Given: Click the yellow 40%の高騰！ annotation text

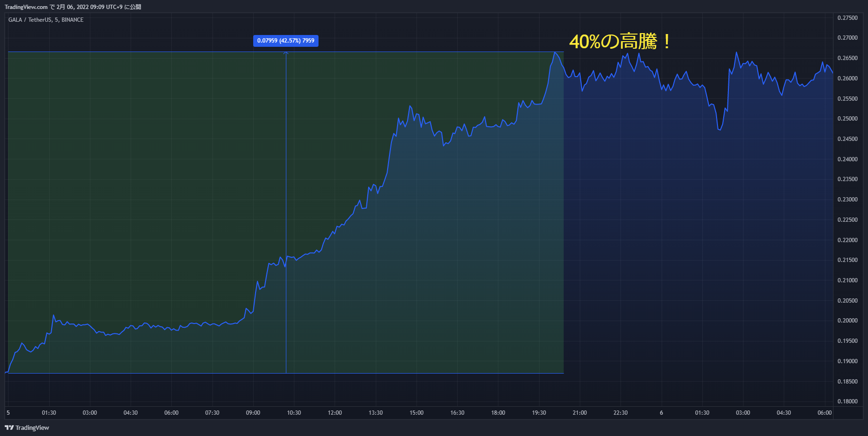Looking at the screenshot, I should pos(620,42).
